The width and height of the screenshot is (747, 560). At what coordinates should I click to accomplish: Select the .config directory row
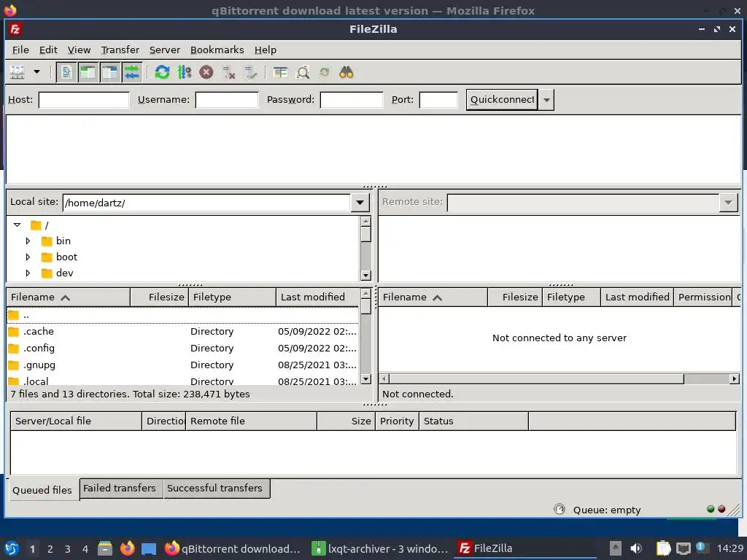coord(183,348)
